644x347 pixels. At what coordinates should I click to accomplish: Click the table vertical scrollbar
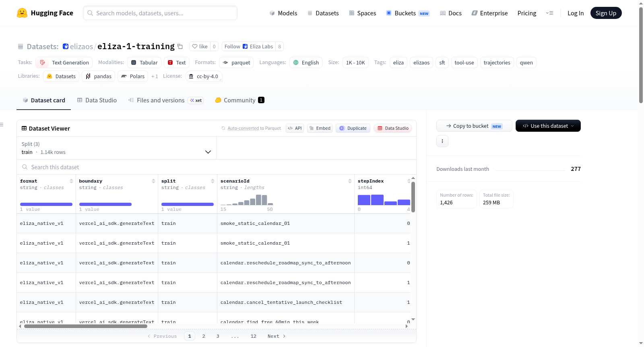coord(413,197)
